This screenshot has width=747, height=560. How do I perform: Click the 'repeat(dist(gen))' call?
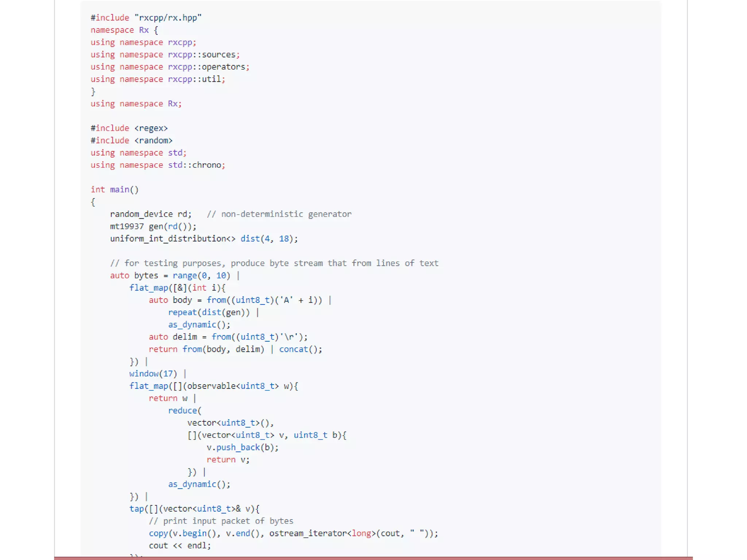[x=209, y=312]
